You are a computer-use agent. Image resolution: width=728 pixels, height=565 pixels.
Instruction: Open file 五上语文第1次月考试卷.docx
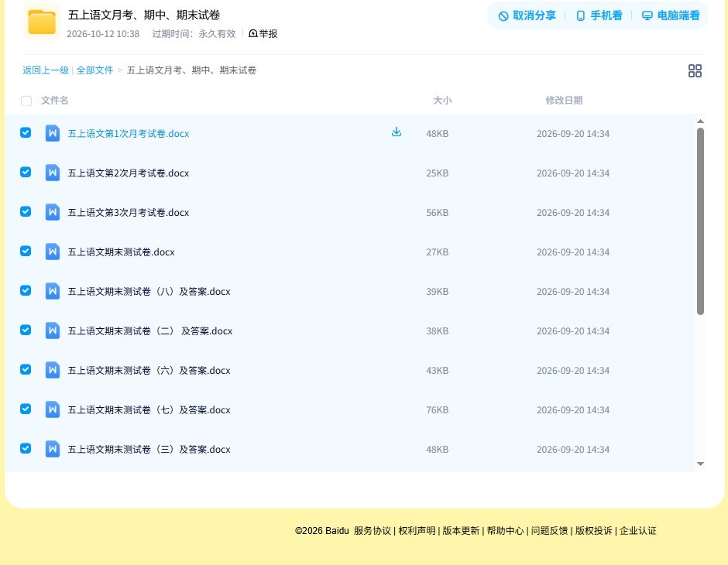[129, 134]
